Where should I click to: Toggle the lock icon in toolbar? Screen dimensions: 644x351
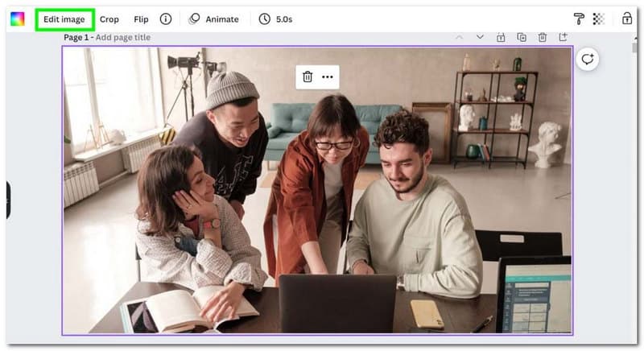[627, 19]
